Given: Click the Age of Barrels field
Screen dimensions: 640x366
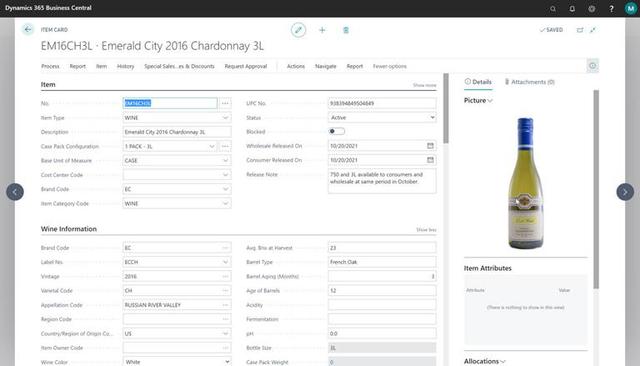Looking at the screenshot, I should pyautogui.click(x=382, y=291).
